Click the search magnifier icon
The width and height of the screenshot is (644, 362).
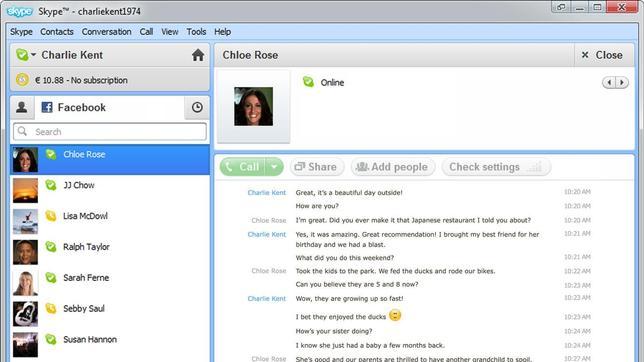22,131
